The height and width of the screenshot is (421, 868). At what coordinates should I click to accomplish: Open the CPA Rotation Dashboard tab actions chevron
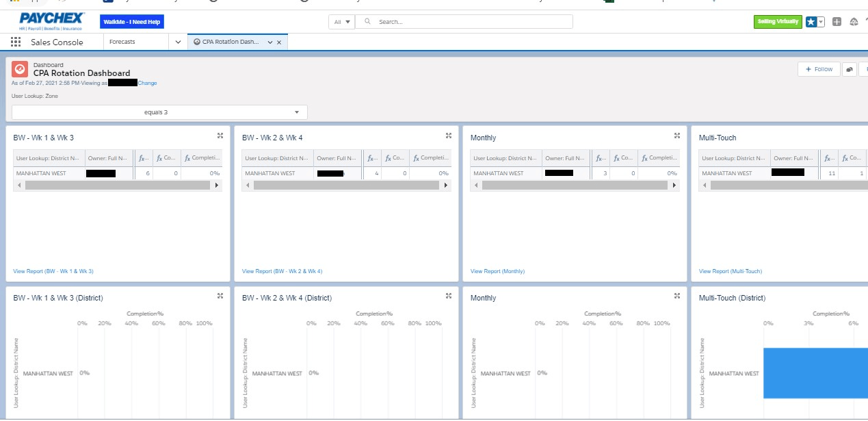coord(269,42)
